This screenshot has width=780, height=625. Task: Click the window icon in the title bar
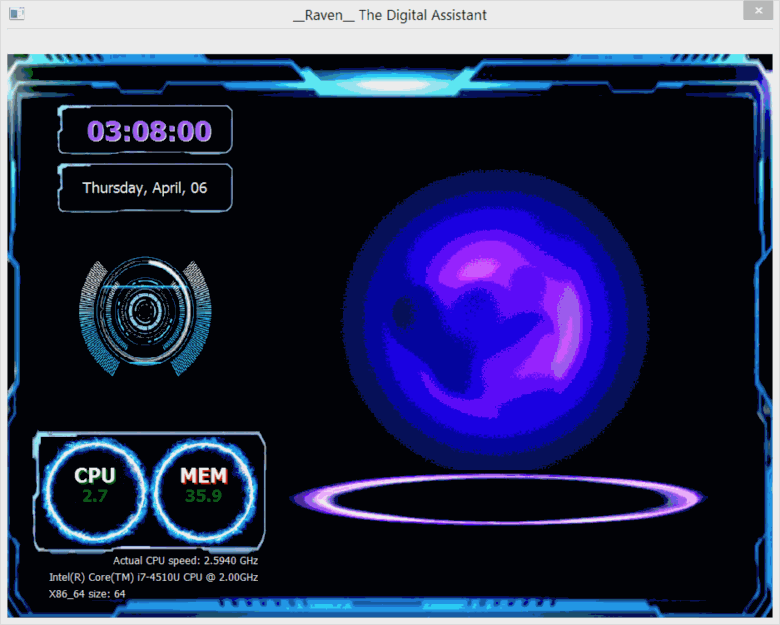pyautogui.click(x=16, y=13)
